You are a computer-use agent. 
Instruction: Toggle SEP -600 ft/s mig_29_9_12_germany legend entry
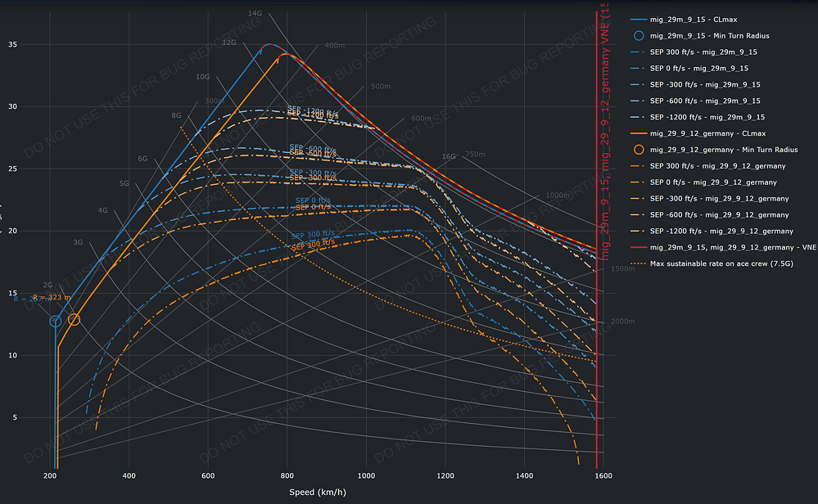(x=709, y=214)
